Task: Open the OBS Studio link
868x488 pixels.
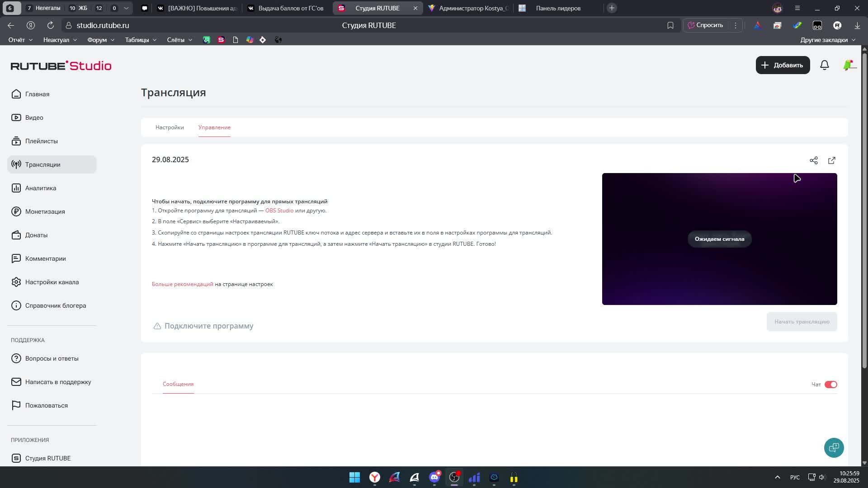Action: 279,211
